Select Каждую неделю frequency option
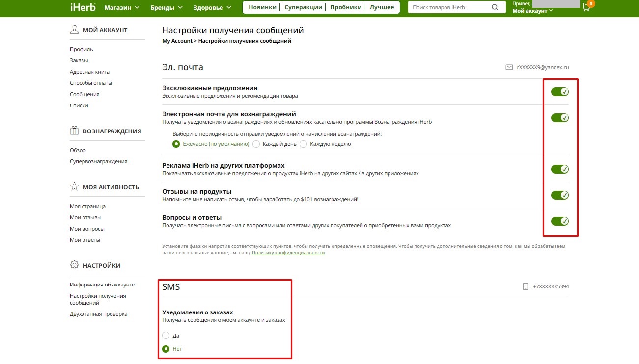 click(303, 144)
